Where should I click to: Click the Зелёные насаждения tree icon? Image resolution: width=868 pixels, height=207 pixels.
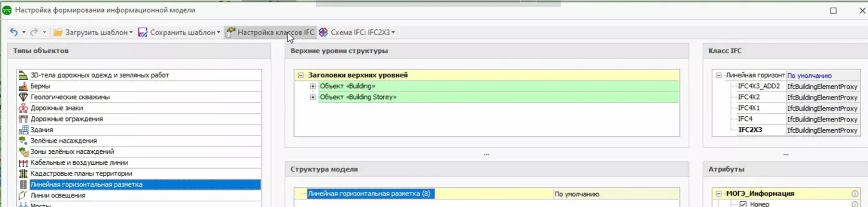[x=23, y=141]
